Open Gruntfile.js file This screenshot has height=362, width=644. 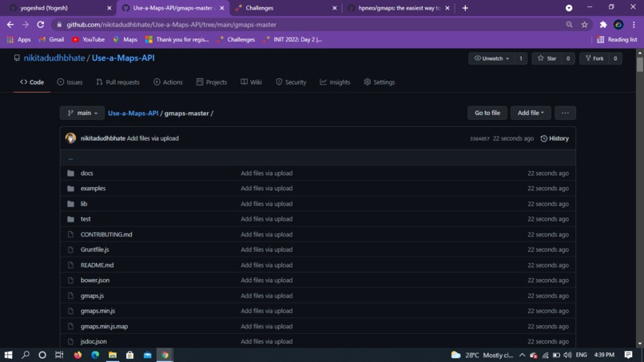tap(94, 249)
